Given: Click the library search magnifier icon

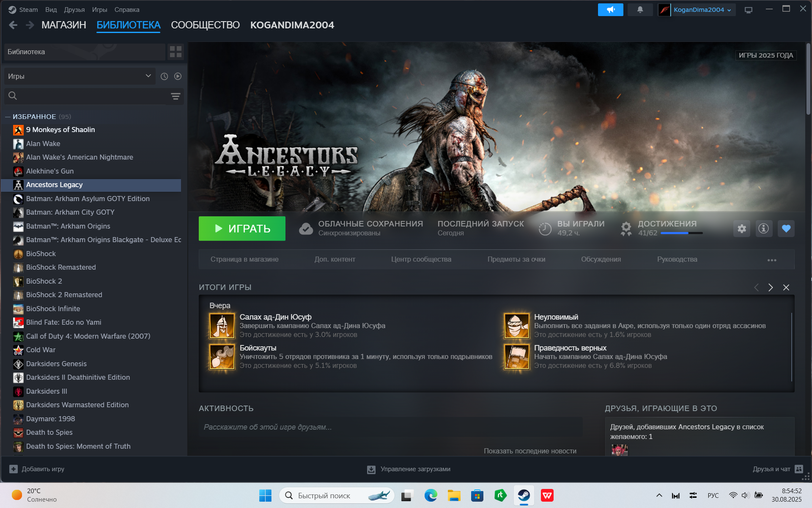Looking at the screenshot, I should [13, 96].
